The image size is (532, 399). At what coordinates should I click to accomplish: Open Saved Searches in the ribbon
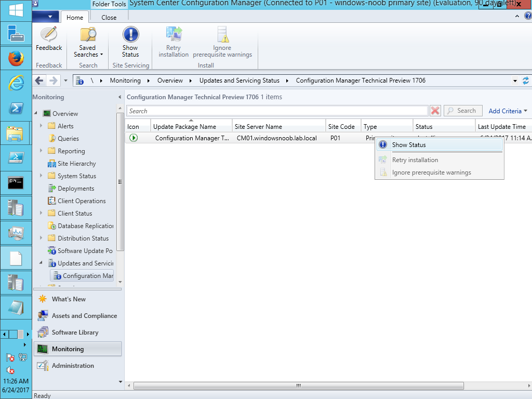88,42
